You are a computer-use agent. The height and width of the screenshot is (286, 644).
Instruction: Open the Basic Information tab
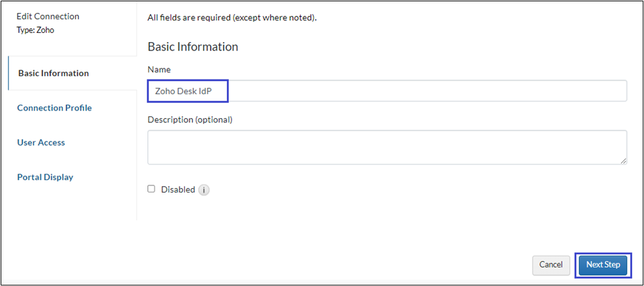pyautogui.click(x=53, y=73)
